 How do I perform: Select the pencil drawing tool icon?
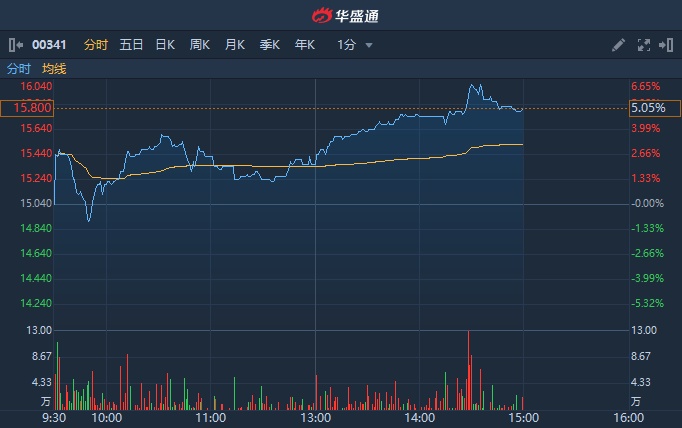point(618,45)
